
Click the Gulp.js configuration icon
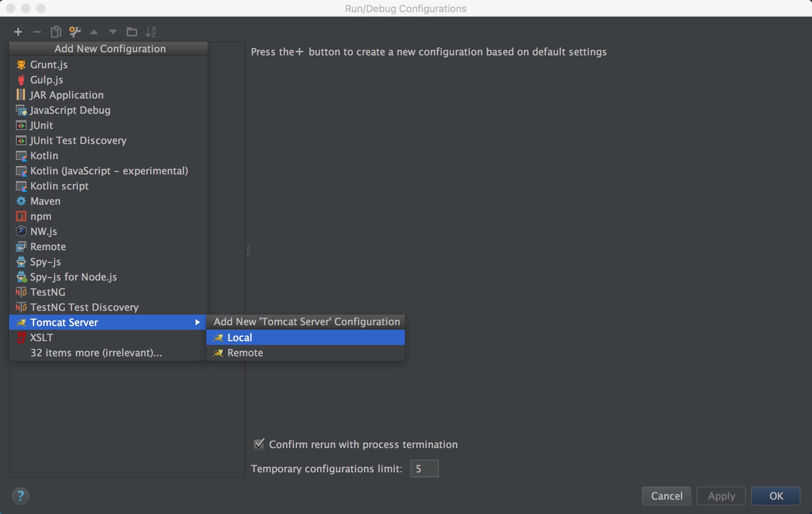[x=21, y=79]
